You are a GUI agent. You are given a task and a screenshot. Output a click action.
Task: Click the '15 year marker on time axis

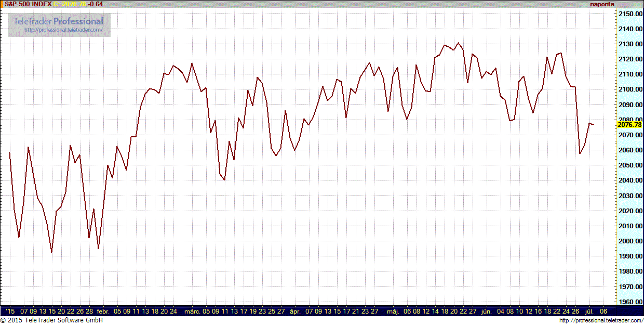click(9, 311)
